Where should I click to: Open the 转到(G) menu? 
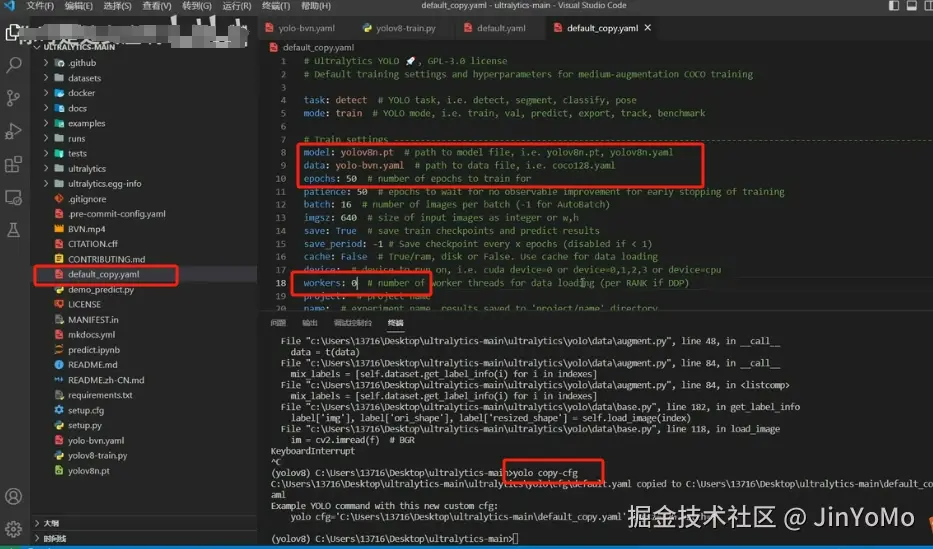pyautogui.click(x=197, y=5)
